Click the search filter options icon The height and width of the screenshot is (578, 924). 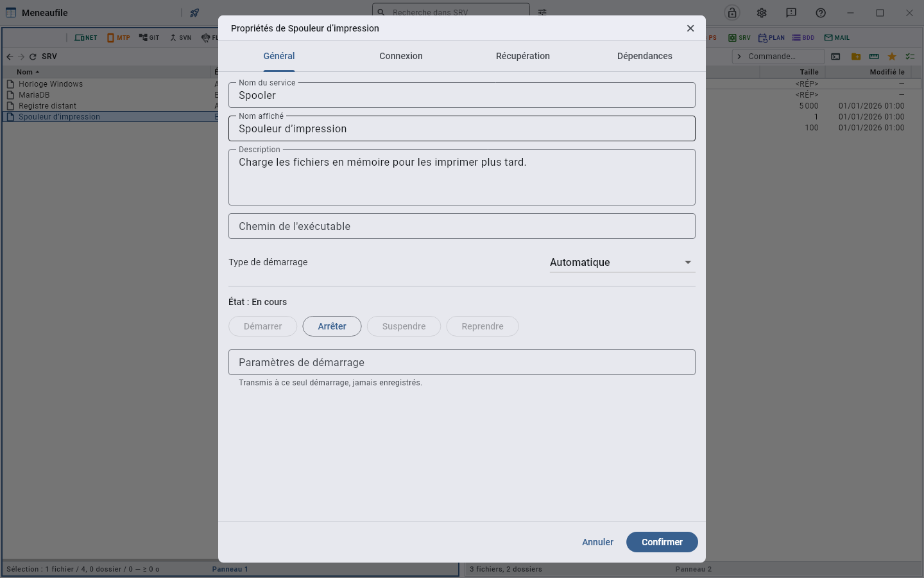[x=542, y=13]
